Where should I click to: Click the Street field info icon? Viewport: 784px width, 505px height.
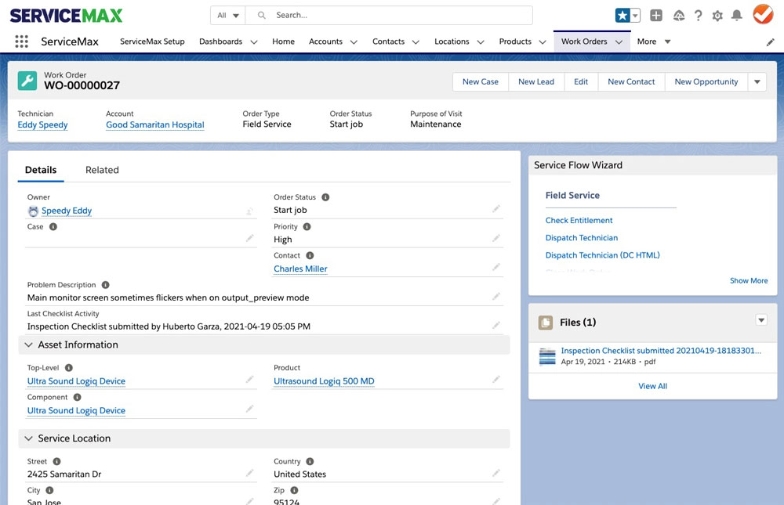point(56,462)
